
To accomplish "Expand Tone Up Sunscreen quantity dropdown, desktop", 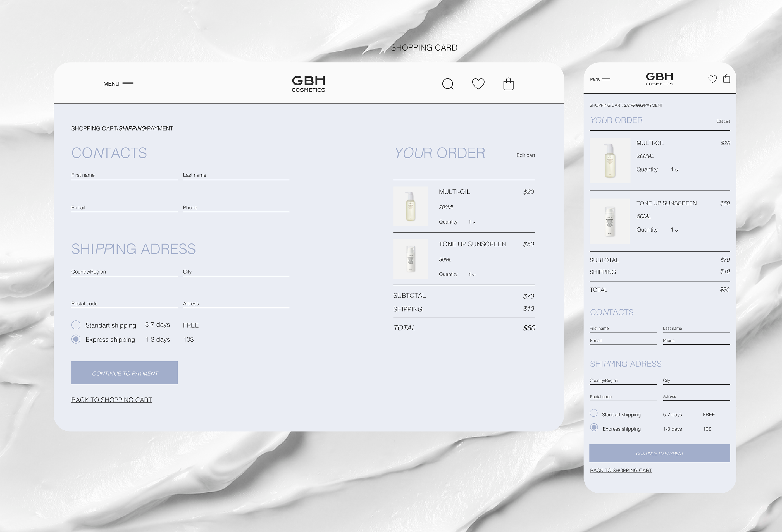I will click(x=472, y=274).
